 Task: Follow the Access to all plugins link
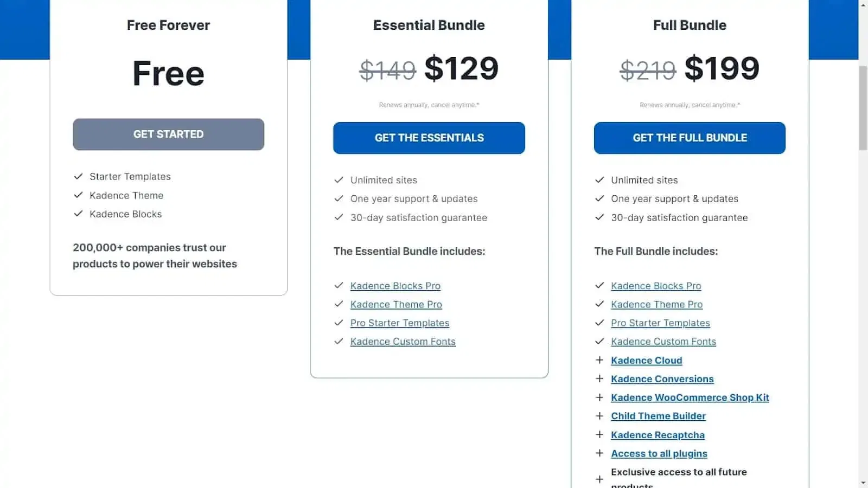pos(659,453)
